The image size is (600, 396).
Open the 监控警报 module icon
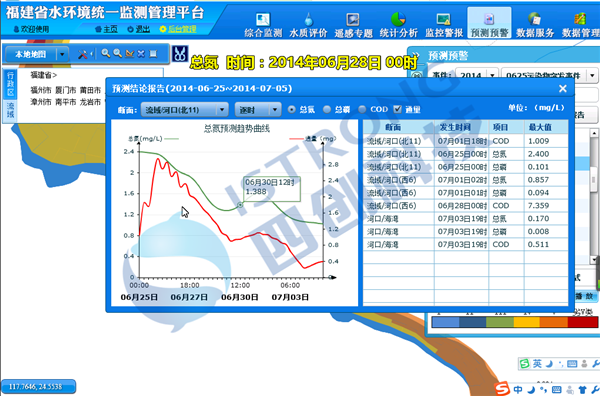(443, 19)
